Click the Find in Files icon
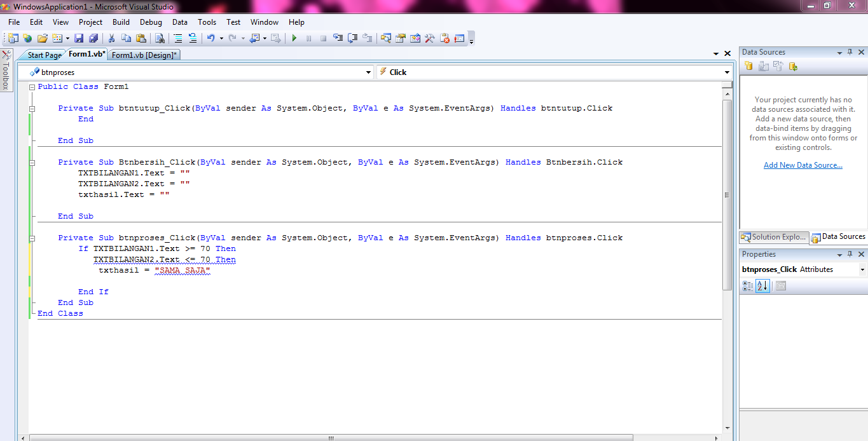This screenshot has height=441, width=868. (159, 38)
